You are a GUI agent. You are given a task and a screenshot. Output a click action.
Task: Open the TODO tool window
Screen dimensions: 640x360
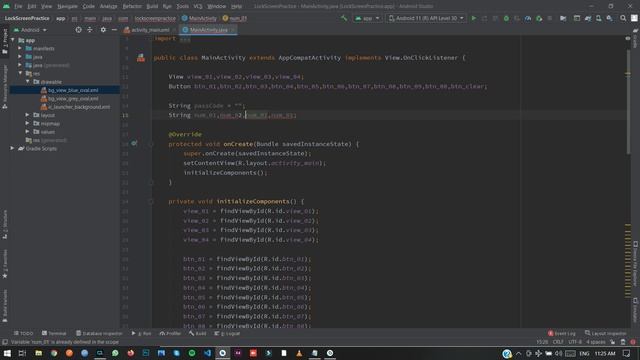tap(24, 333)
